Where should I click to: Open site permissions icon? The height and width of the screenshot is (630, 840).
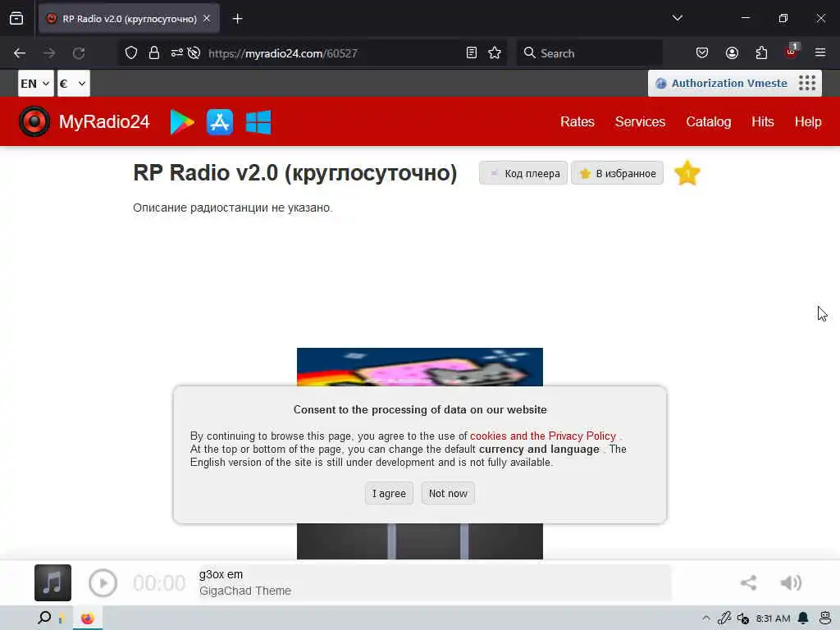(177, 53)
